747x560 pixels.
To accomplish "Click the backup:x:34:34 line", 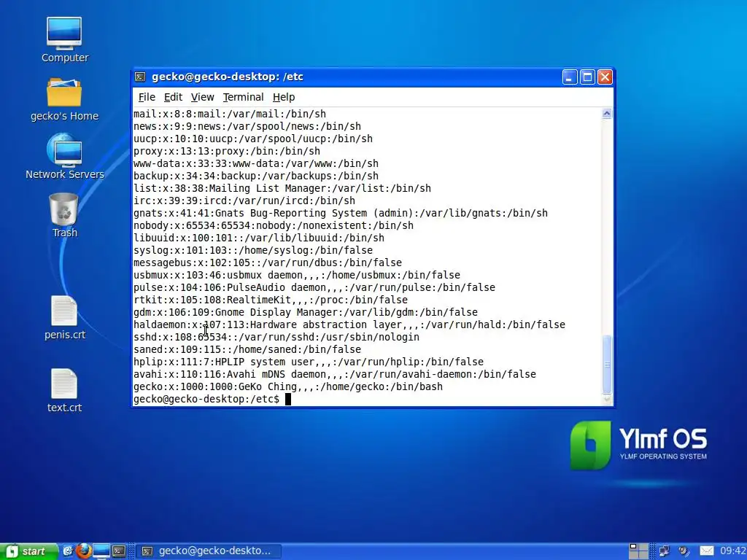I will 256,176.
